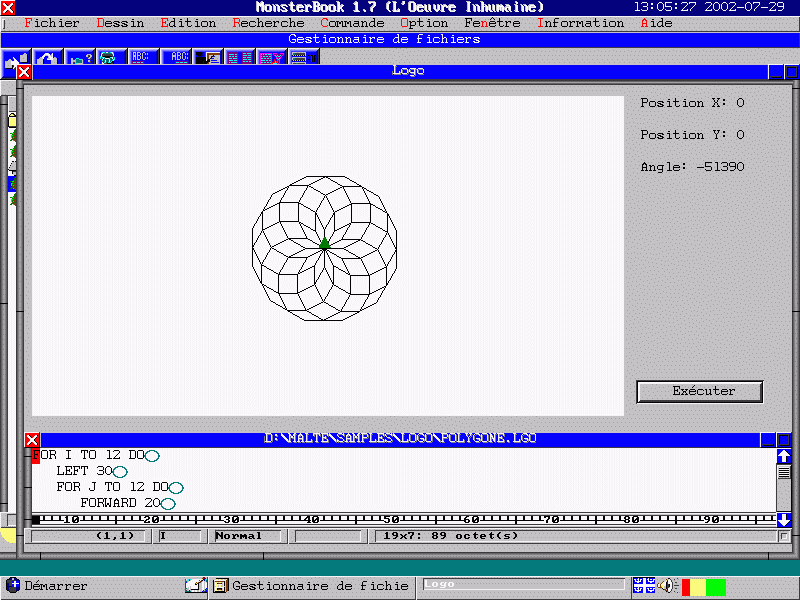800x600 pixels.
Task: Open the Démarrer start menu
Action: (46, 586)
